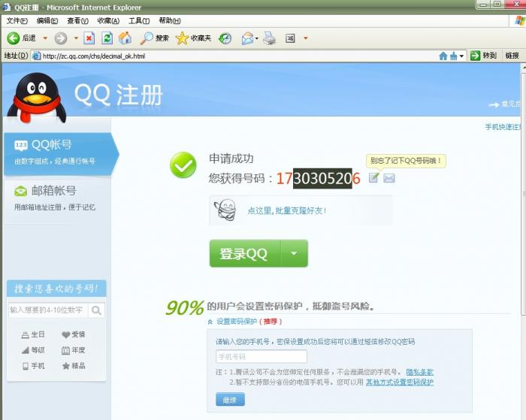
Task: Open 其他方式设置密码保护 link
Action: [x=400, y=382]
